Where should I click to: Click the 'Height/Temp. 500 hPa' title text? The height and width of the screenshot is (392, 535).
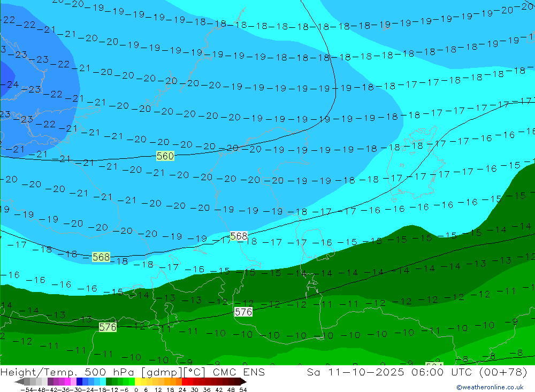(x=68, y=372)
